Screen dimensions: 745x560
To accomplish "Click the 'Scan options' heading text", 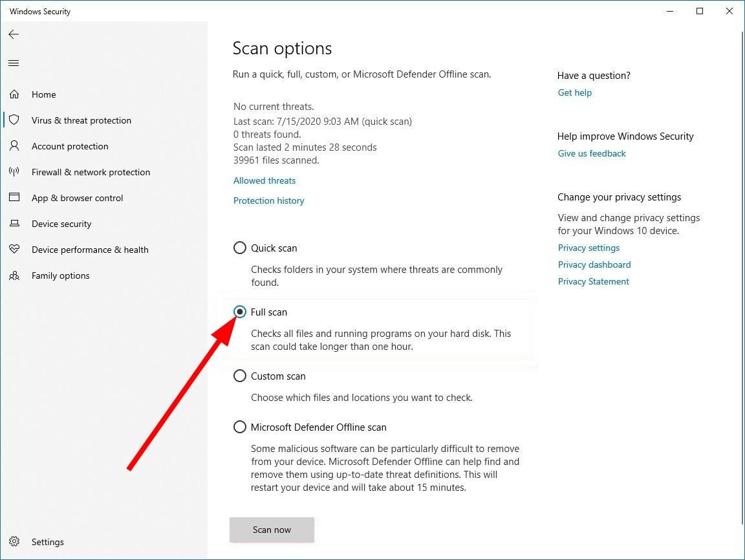I will [282, 48].
